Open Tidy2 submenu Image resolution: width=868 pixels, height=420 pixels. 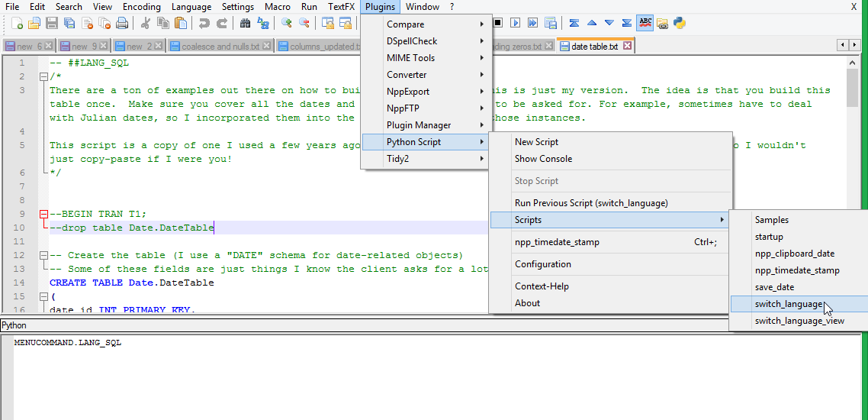425,159
